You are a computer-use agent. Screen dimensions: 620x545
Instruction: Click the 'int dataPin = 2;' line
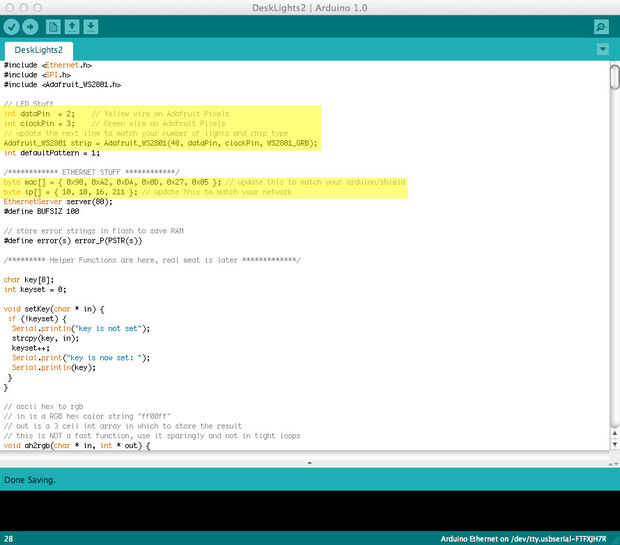click(x=117, y=114)
